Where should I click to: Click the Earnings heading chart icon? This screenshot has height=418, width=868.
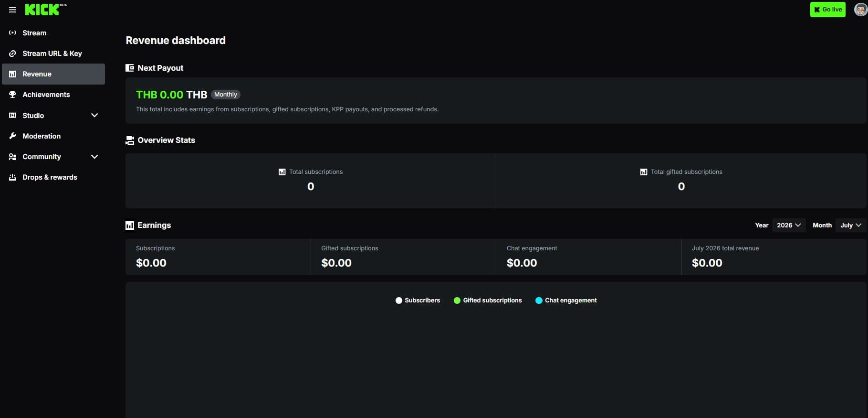(x=130, y=225)
